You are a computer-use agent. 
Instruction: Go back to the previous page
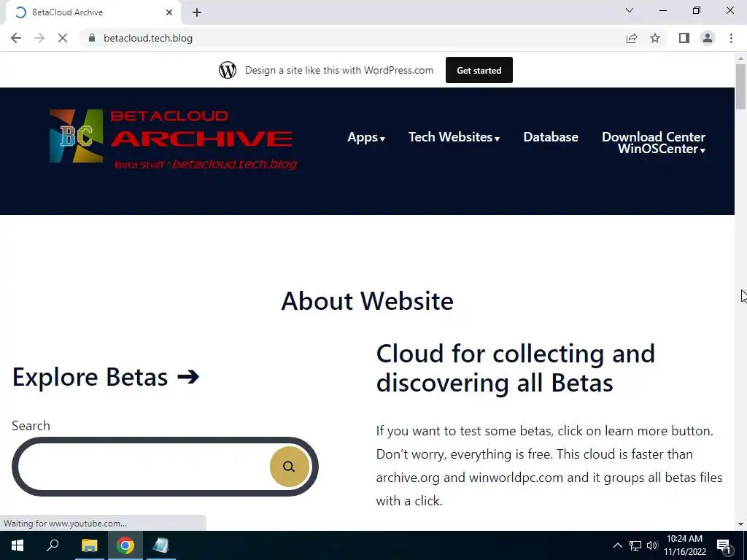pos(16,38)
